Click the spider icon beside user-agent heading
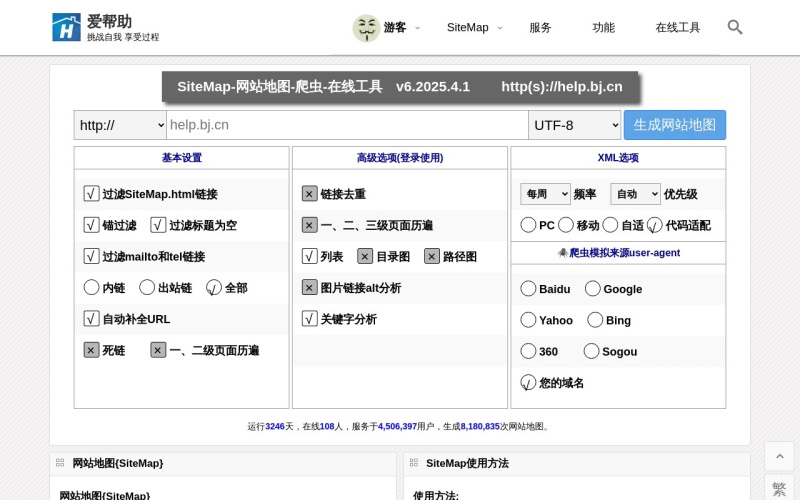 563,253
